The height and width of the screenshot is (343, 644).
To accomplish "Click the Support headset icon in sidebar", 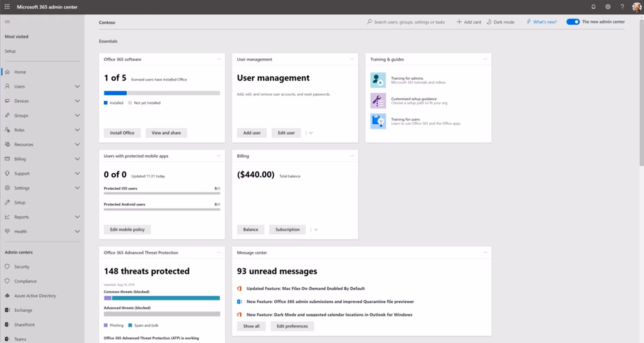I will [x=7, y=173].
